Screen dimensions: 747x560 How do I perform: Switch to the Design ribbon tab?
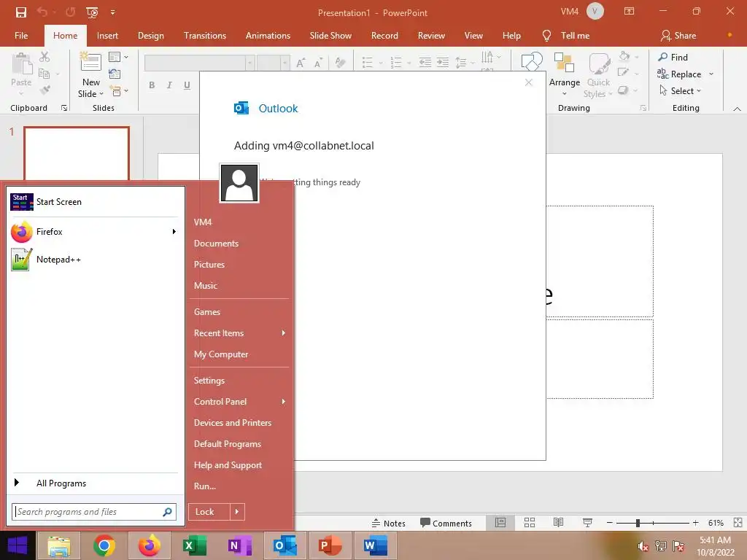pyautogui.click(x=150, y=36)
